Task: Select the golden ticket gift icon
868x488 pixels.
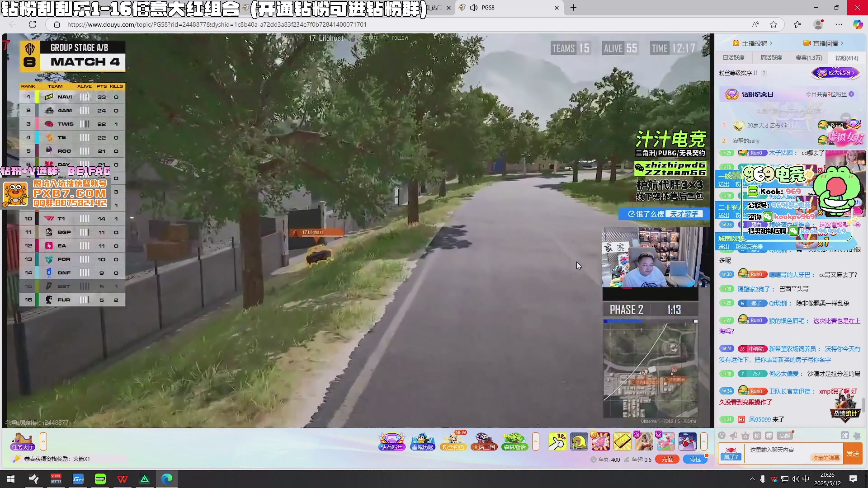Action: pos(623,441)
